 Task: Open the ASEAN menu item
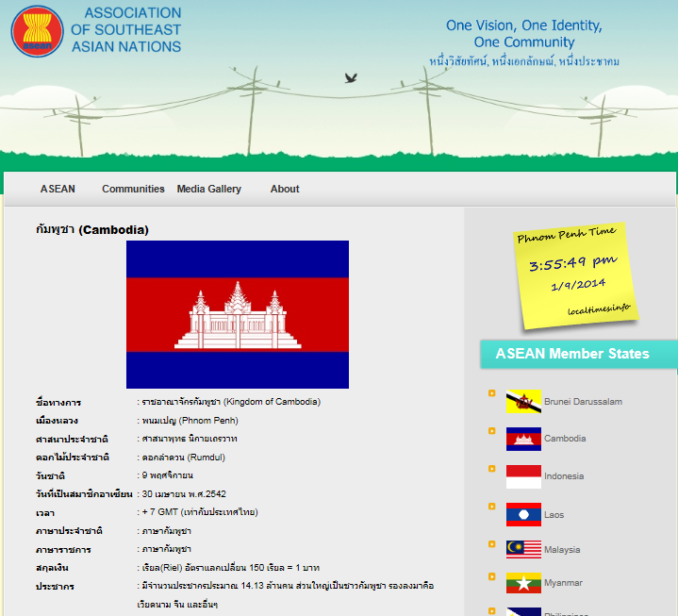click(58, 189)
